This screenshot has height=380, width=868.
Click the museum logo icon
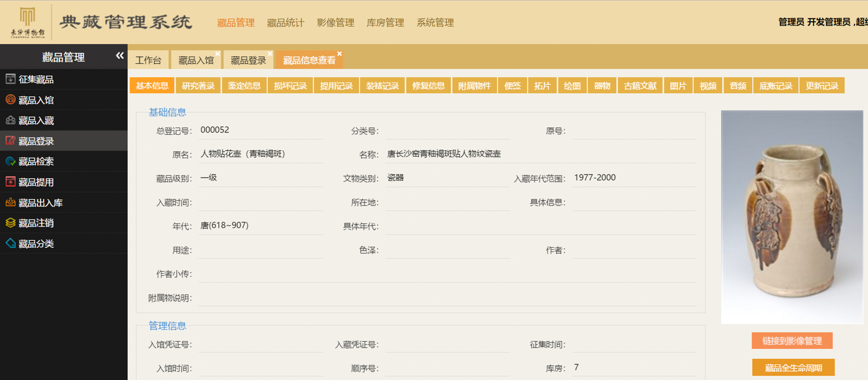(x=27, y=22)
